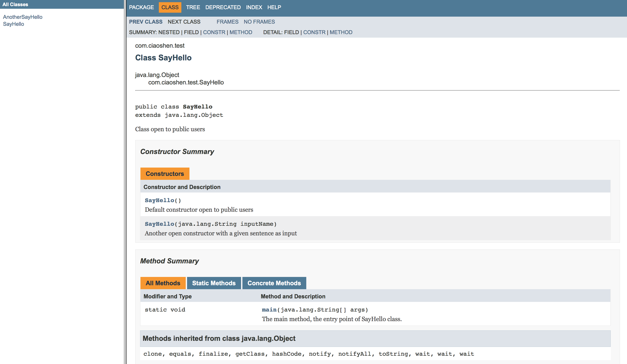The height and width of the screenshot is (364, 627).
Task: Click 'Class open to public users' description
Action: point(170,129)
